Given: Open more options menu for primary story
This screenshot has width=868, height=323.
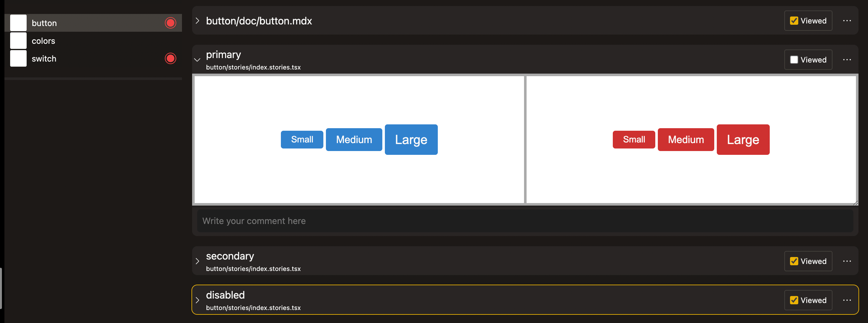Looking at the screenshot, I should 846,60.
